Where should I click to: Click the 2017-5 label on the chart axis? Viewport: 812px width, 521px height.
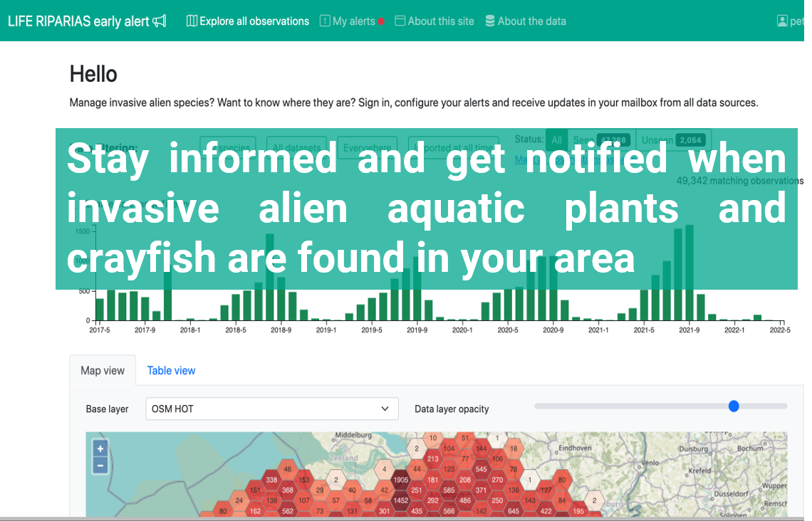click(x=100, y=330)
